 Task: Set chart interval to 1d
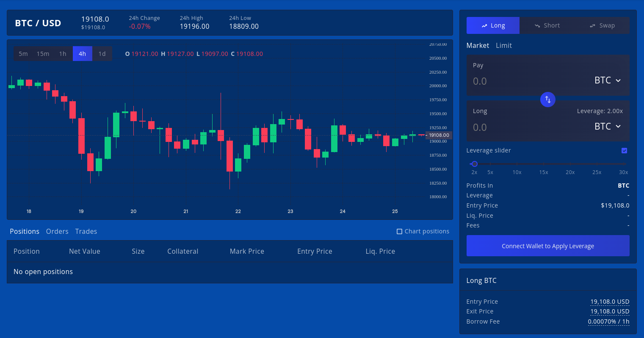[x=102, y=54]
